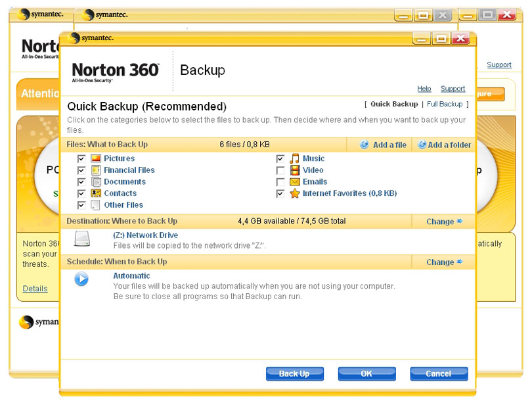Uncheck the Music checkbox
Image resolution: width=532 pixels, height=405 pixels.
(280, 158)
